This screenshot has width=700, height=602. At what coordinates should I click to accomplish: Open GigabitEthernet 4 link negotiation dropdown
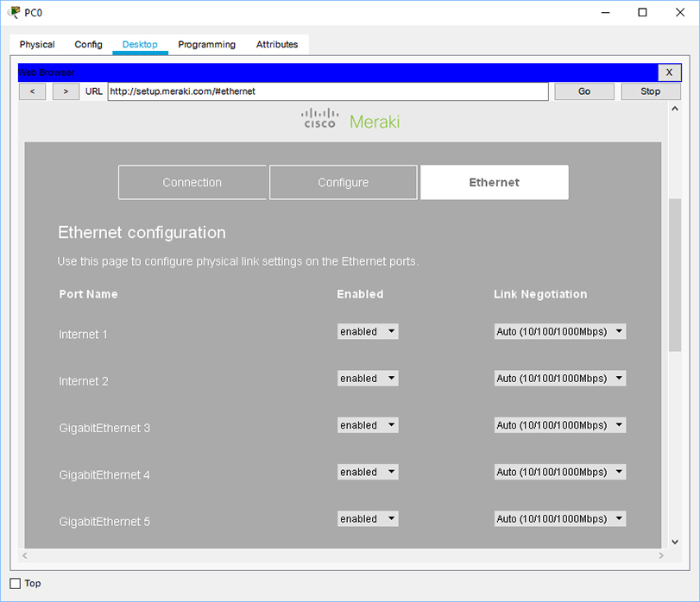(x=560, y=472)
